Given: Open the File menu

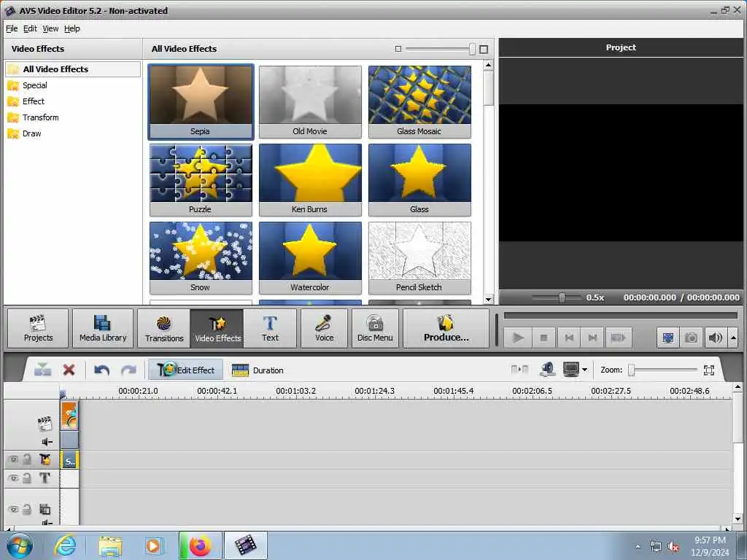Looking at the screenshot, I should (x=12, y=28).
